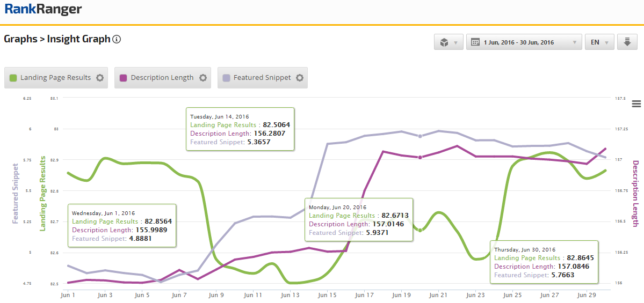644x303 pixels.
Task: Click the Jun 20 marker on green line
Action: pos(421,230)
